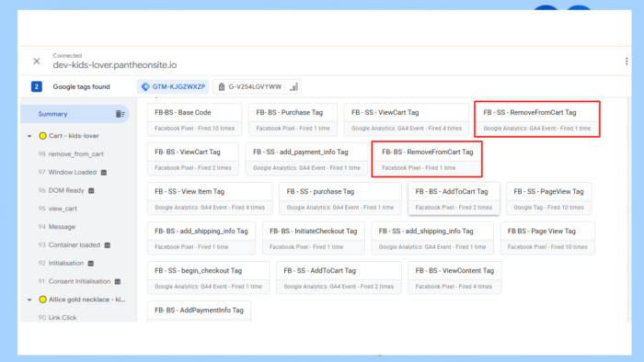
Task: Collapse the Allice gold necklace page group
Action: [x=29, y=300]
